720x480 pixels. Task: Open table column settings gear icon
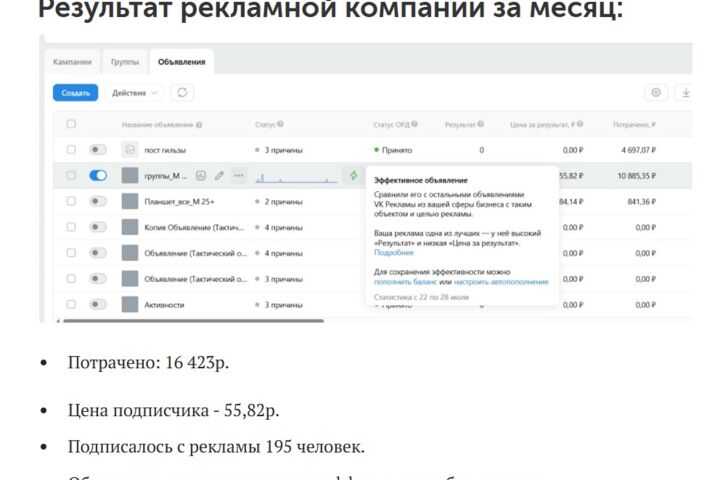(x=656, y=93)
